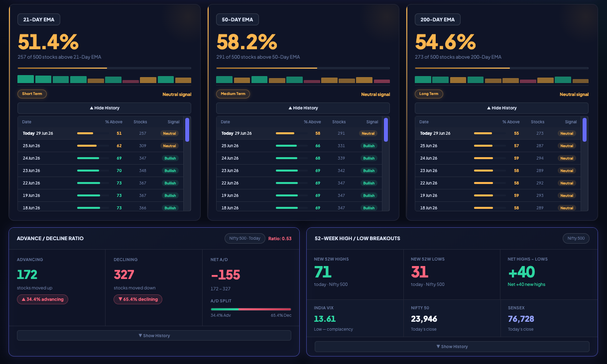Screen dimensions: 607x364
Task: Click the Long Term tag
Action: [x=429, y=93]
